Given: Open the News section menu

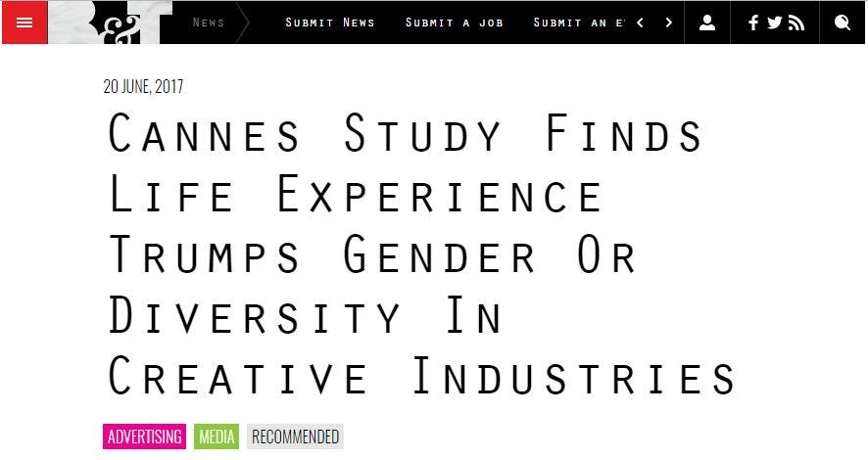Looking at the screenshot, I should (209, 23).
